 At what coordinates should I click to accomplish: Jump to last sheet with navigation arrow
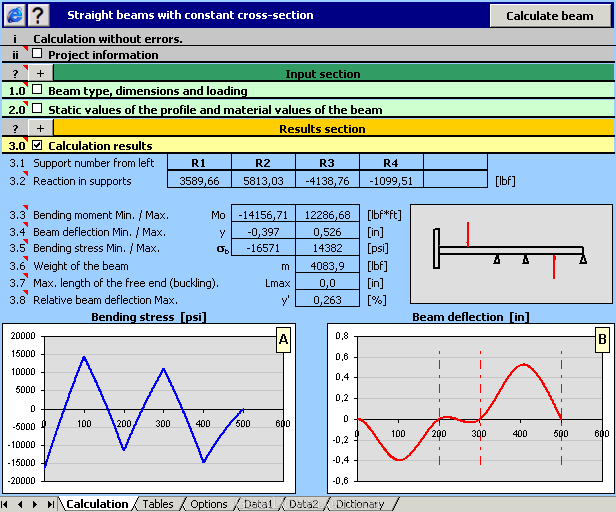(x=50, y=504)
